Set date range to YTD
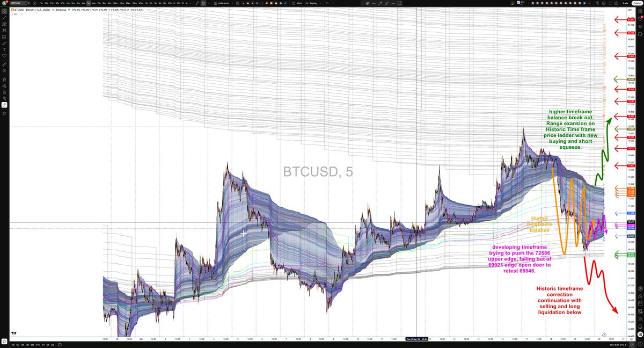This screenshot has height=348, width=644. tap(38, 345)
